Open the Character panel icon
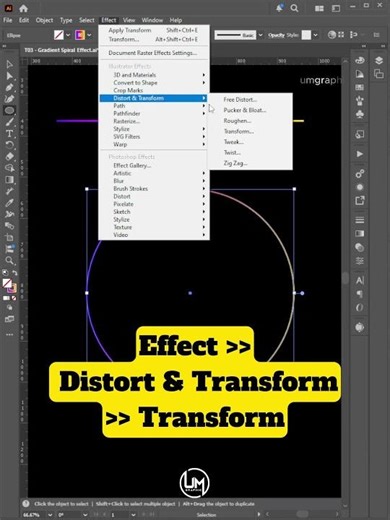This screenshot has width=390, height=520. coord(360,280)
